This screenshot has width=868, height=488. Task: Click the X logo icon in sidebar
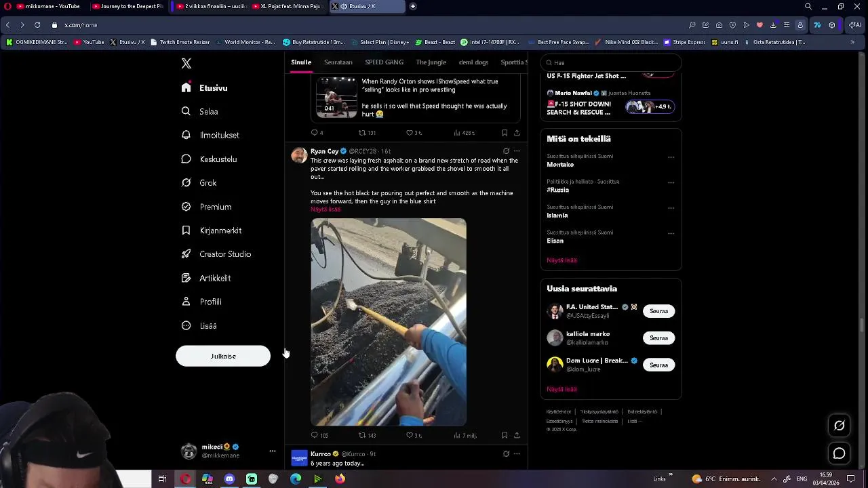(186, 64)
